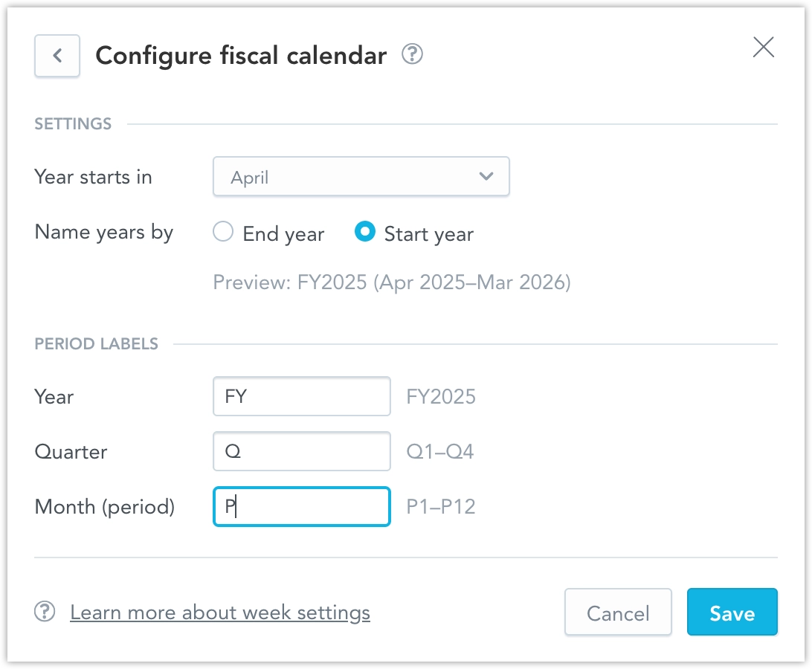The height and width of the screenshot is (669, 812).
Task: Click the back chevron button
Action: tap(57, 56)
